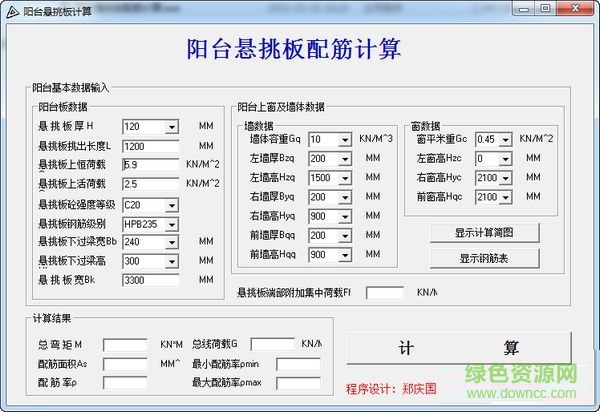This screenshot has width=600, height=412.
Task: Minimize the 阳台悬挑板计算 window
Action: tap(524, 8)
